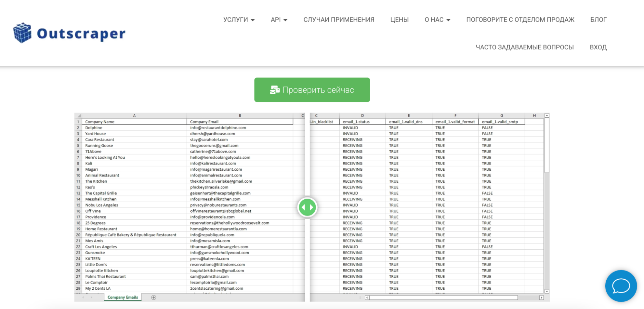Viewport: 644px width, 309px height.
Task: Click thegooseruns@gmail.com email cell
Action: tap(240, 145)
